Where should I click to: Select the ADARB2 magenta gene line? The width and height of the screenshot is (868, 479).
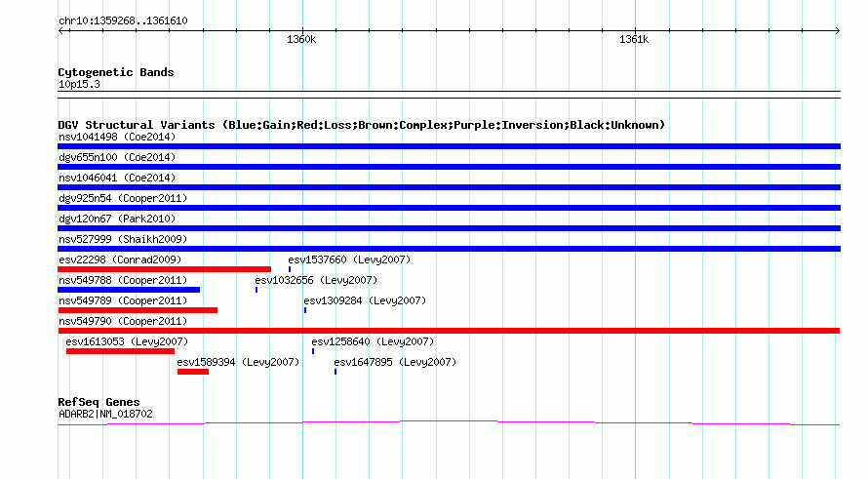449,423
